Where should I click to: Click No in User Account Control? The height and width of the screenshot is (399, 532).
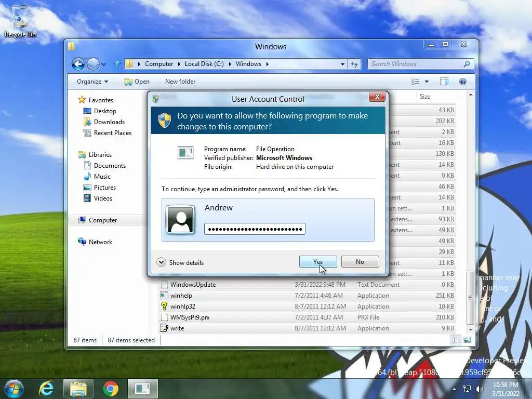click(360, 262)
